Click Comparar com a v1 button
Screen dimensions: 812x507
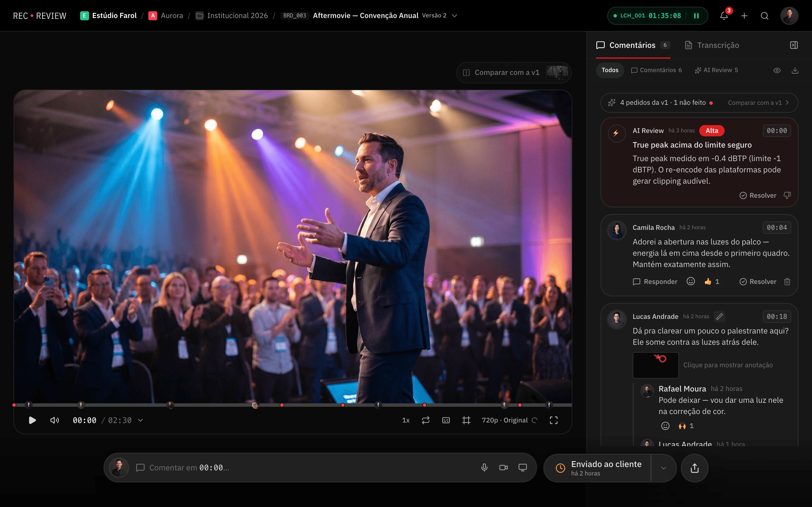coord(513,73)
